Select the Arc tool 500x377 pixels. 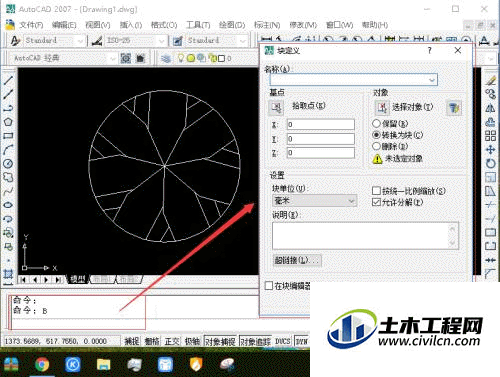coord(8,150)
